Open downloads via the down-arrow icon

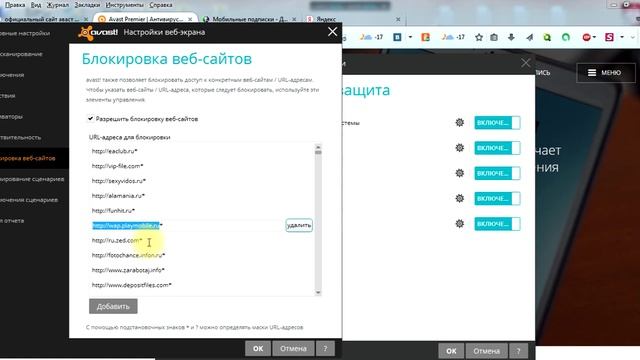pyautogui.click(x=511, y=38)
